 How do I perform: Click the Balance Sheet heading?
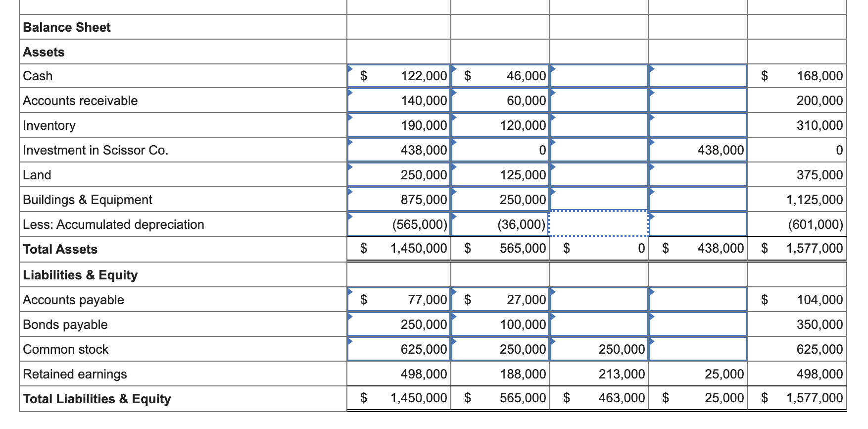click(x=67, y=27)
